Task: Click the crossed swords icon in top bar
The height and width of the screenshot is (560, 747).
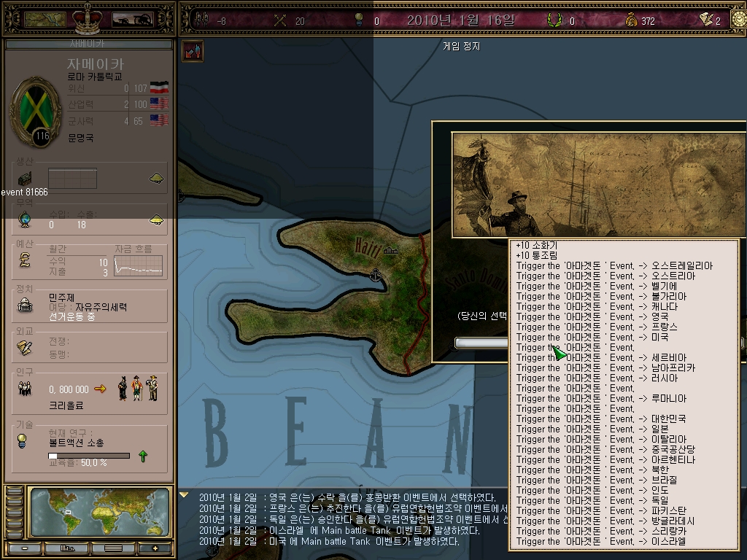Action: pos(280,20)
